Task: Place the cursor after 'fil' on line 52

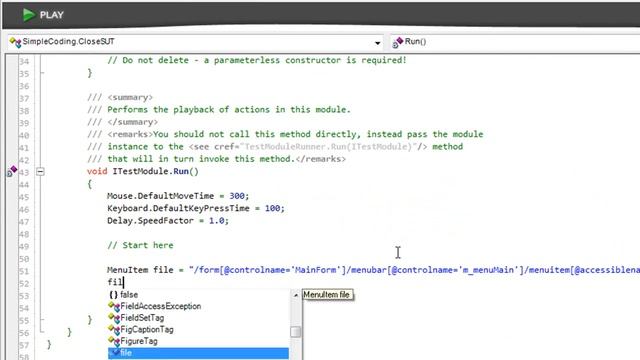Action: point(123,282)
